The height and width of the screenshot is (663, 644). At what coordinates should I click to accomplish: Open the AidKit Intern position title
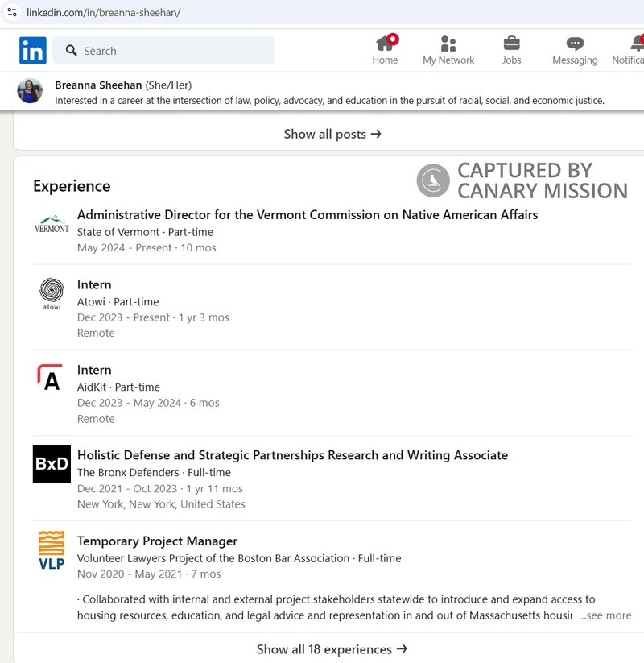[94, 370]
